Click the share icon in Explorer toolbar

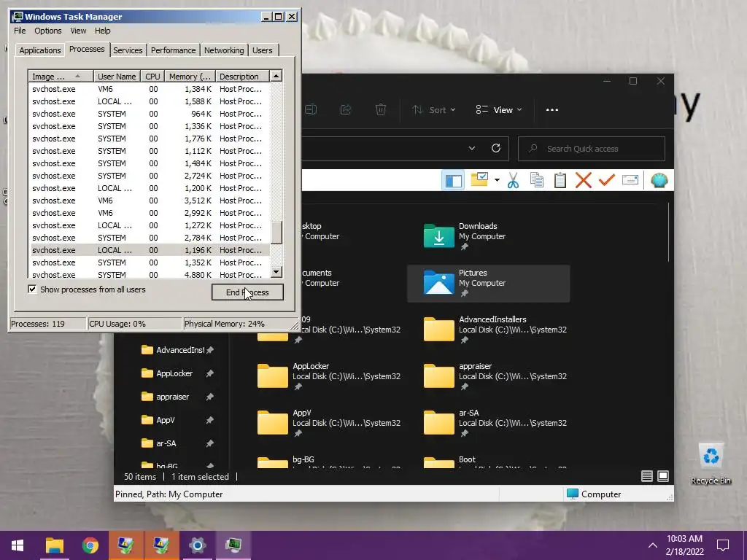(x=346, y=110)
